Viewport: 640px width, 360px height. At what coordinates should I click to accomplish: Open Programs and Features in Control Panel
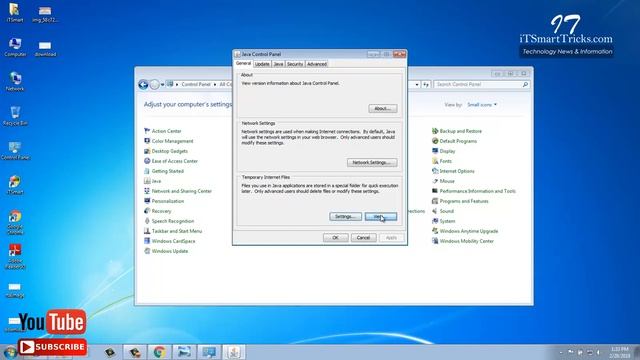(x=460, y=201)
